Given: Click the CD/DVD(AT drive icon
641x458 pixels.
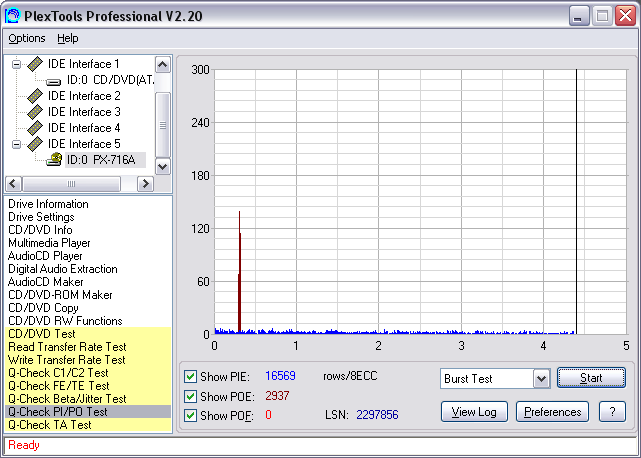Looking at the screenshot, I should tap(54, 81).
